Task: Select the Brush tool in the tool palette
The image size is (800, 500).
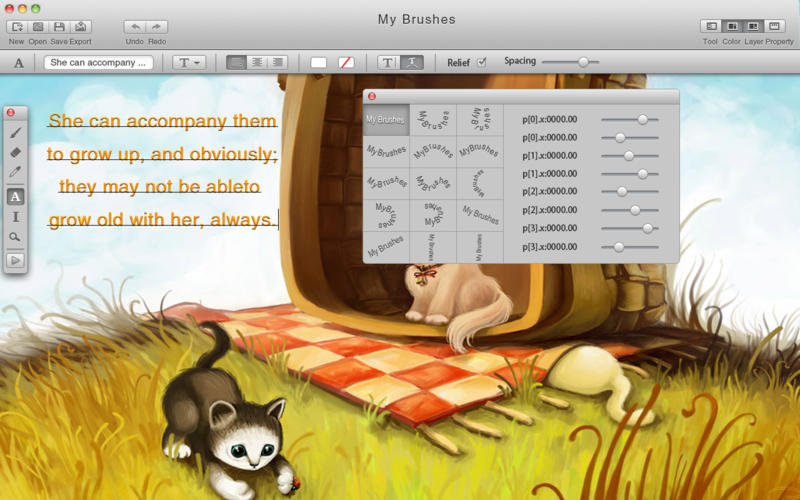Action: (x=16, y=133)
